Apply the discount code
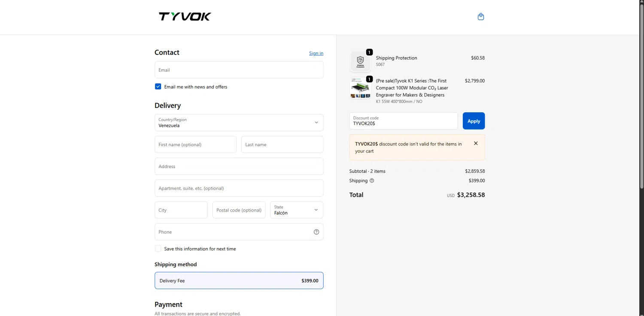 tap(474, 121)
